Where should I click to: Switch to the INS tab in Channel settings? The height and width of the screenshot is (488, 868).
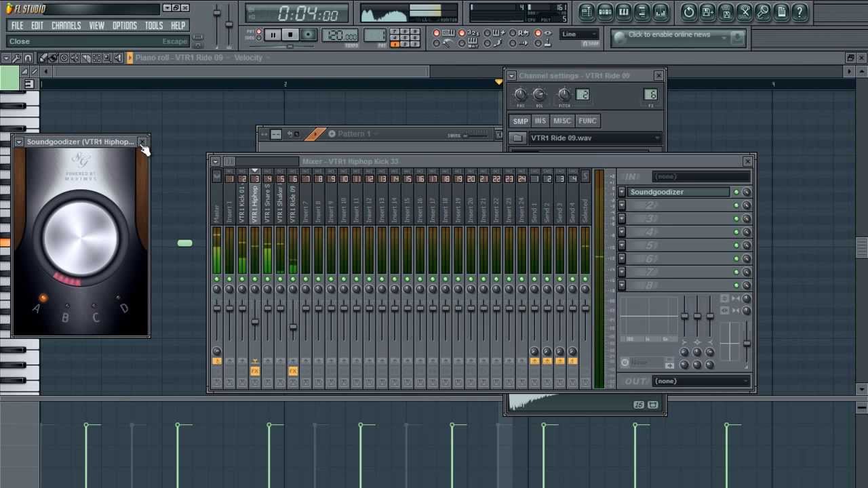click(540, 121)
